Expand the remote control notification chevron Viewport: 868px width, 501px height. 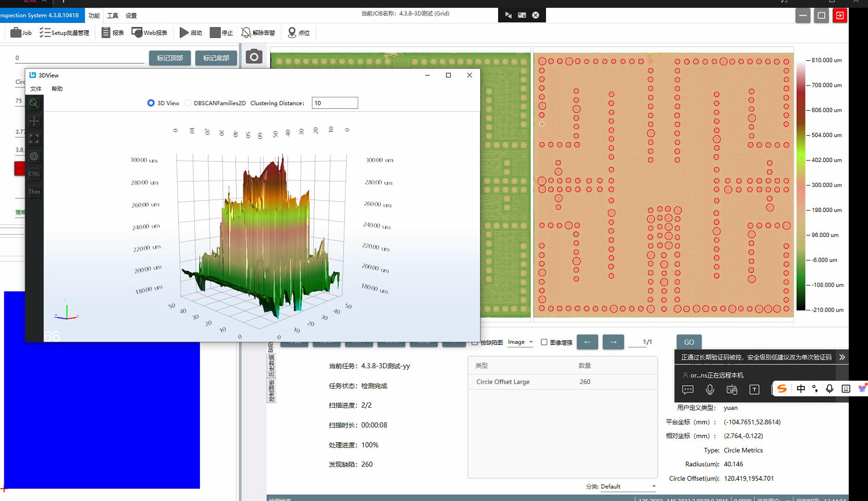tap(842, 357)
